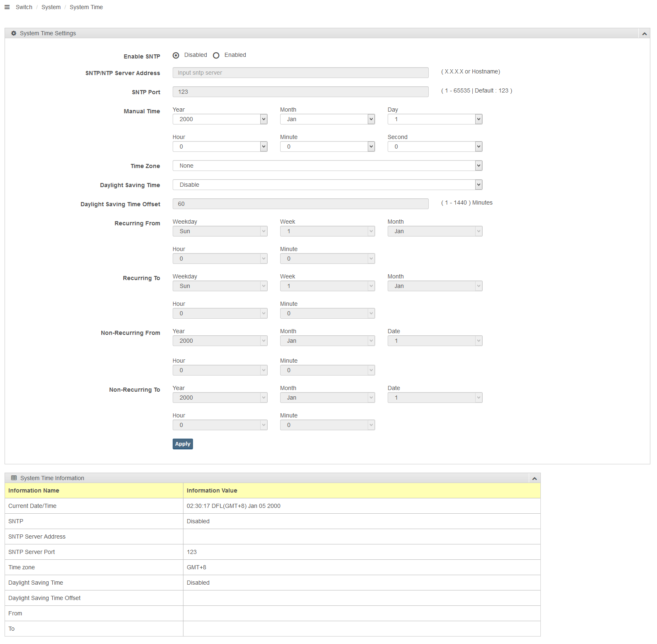Open the Manual Time Month dropdown

(x=327, y=119)
